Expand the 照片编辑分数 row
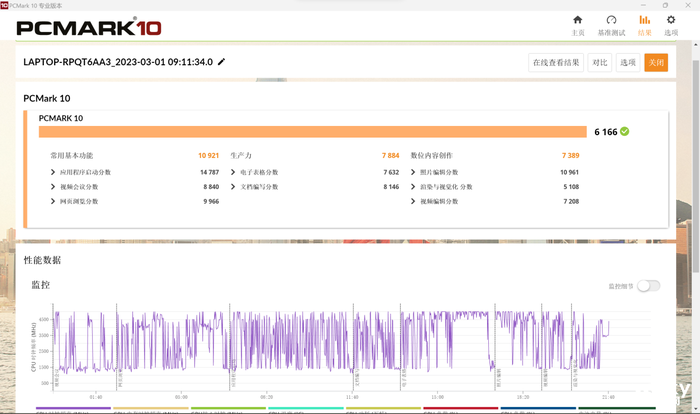 [x=413, y=172]
